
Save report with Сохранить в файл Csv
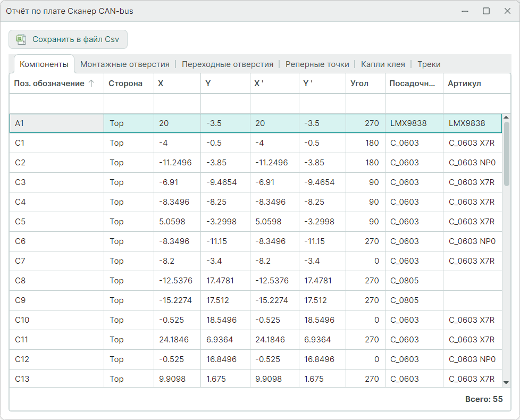[x=68, y=39]
